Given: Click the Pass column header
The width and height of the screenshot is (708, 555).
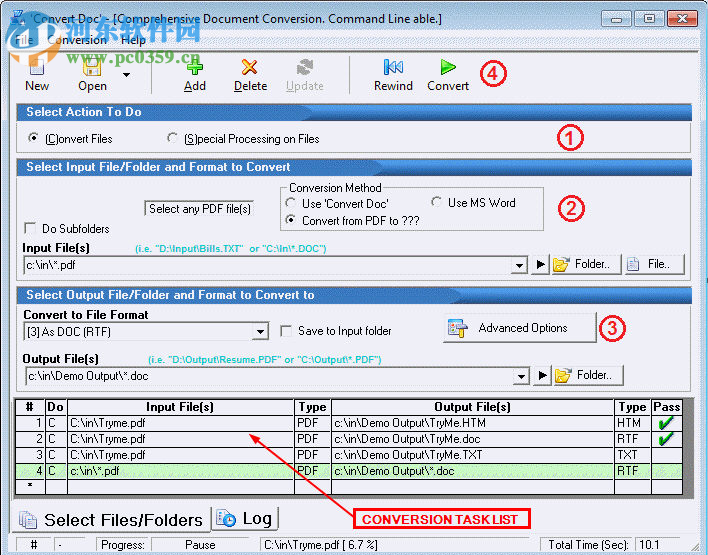Looking at the screenshot, I should tap(666, 407).
